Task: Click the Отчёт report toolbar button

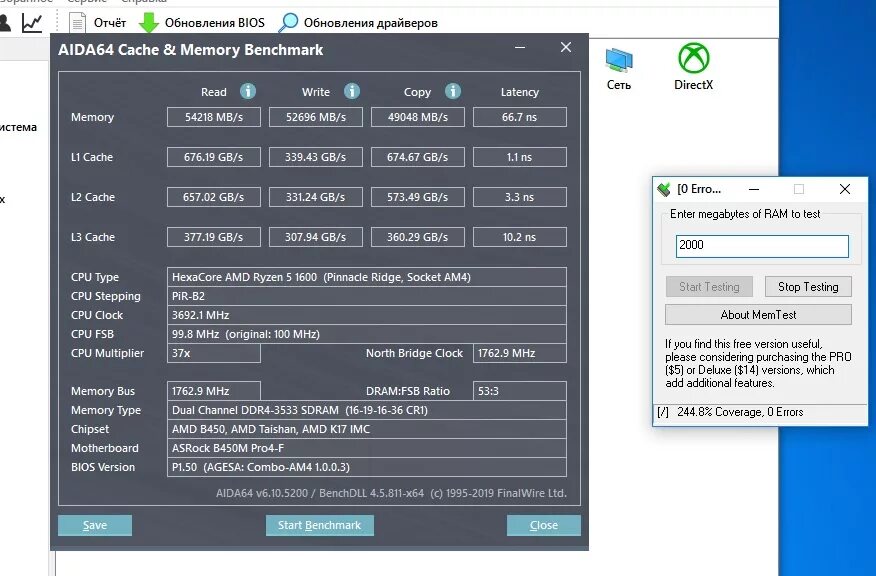Action: pos(98,23)
